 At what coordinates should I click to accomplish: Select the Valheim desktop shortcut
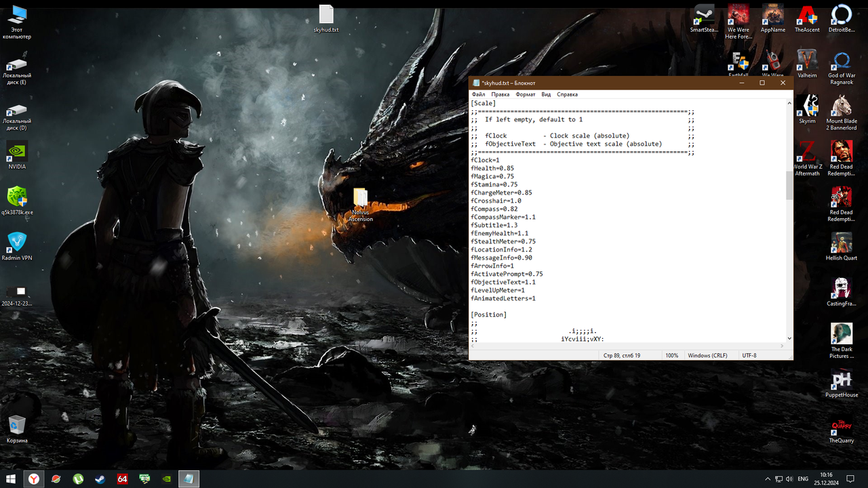coord(807,64)
